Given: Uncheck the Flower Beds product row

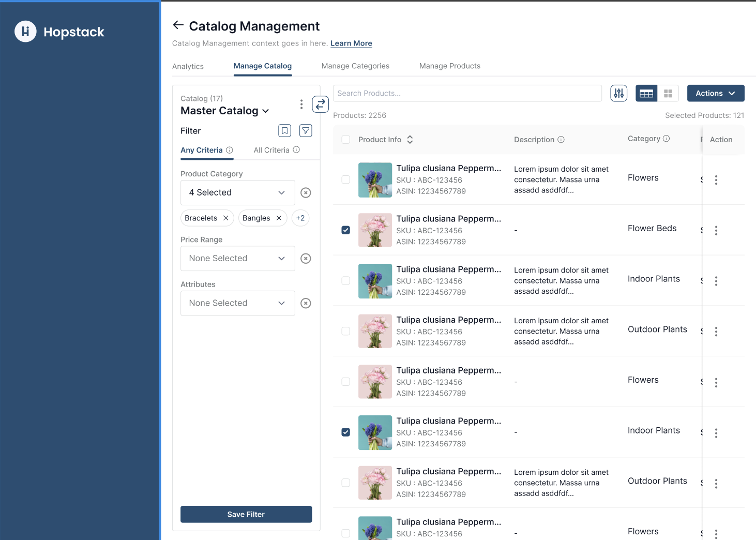Looking at the screenshot, I should click(346, 230).
